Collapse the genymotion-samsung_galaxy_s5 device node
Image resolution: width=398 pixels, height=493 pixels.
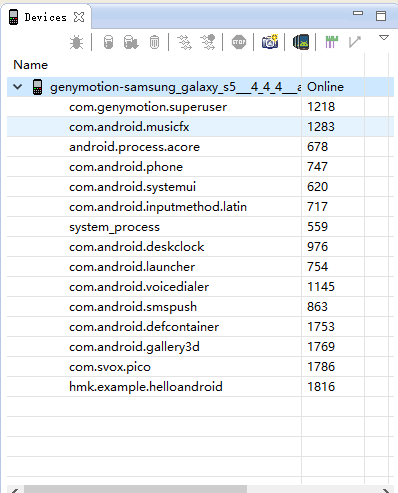point(17,87)
